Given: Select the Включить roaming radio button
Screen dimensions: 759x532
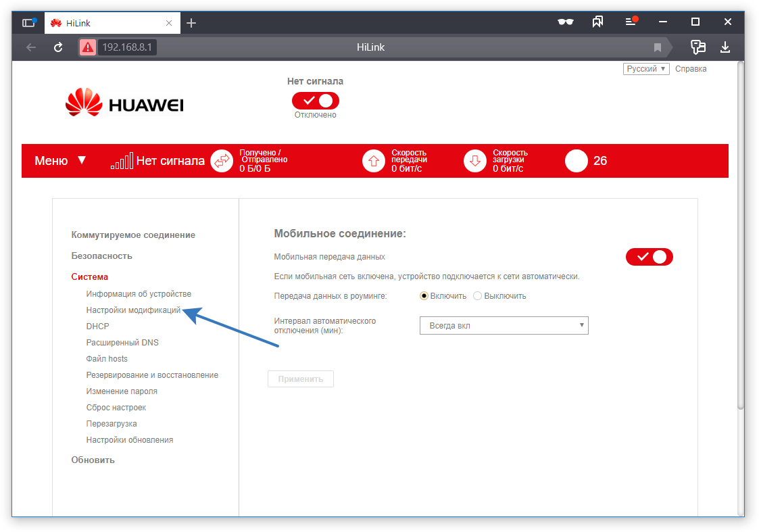Looking at the screenshot, I should [424, 296].
